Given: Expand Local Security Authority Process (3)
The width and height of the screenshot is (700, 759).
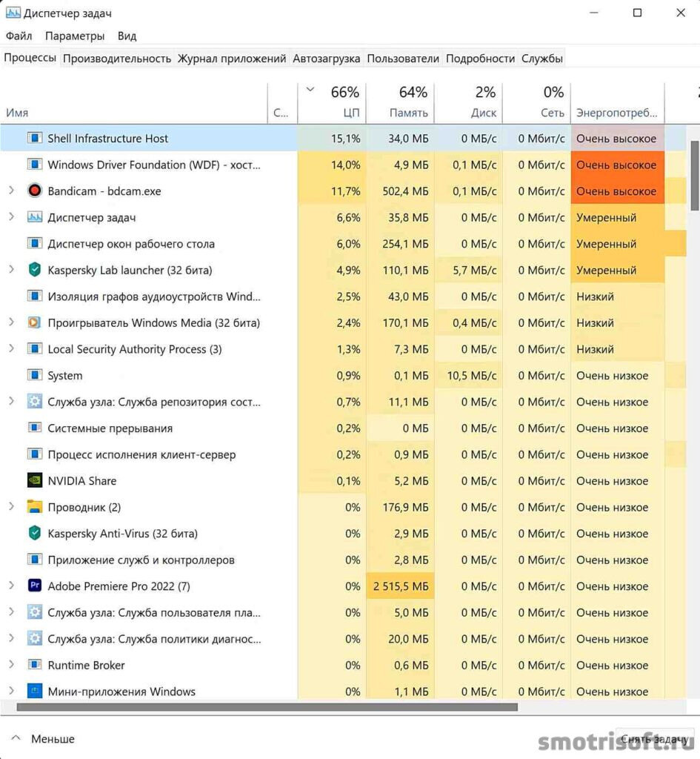Looking at the screenshot, I should click(x=11, y=348).
